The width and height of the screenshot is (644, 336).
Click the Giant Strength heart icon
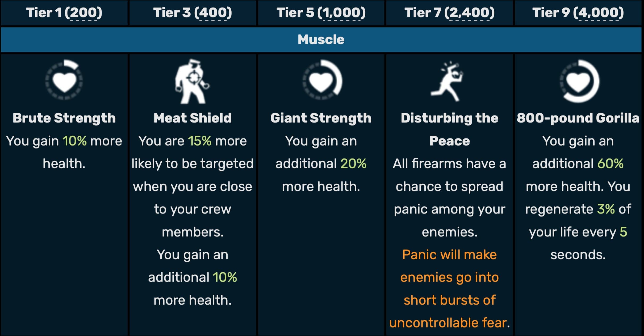point(322,80)
